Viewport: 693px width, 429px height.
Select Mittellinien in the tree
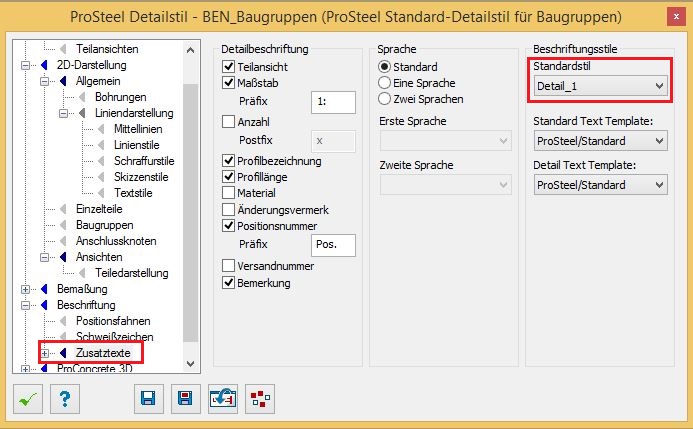click(x=138, y=129)
